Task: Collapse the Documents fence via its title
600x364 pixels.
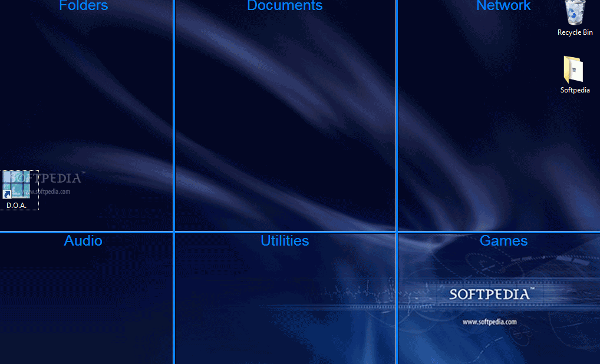Action: (285, 6)
